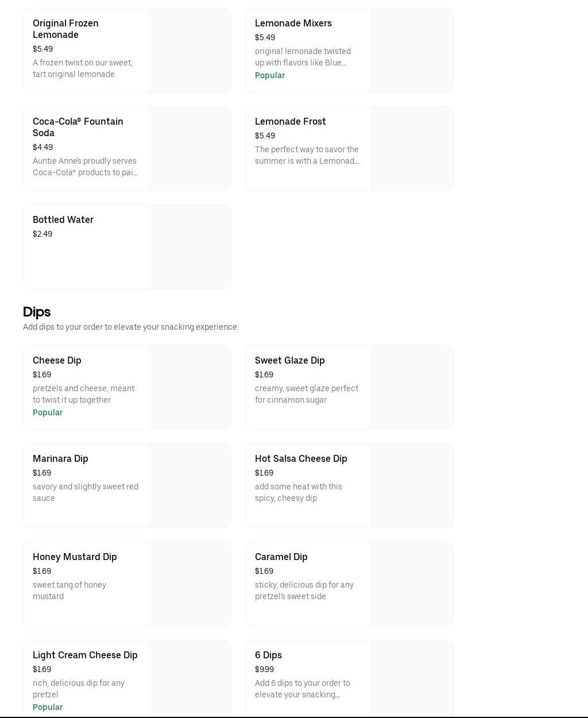Image resolution: width=588 pixels, height=718 pixels.
Task: Select Light Cream Cheese Dip
Action: point(85,655)
